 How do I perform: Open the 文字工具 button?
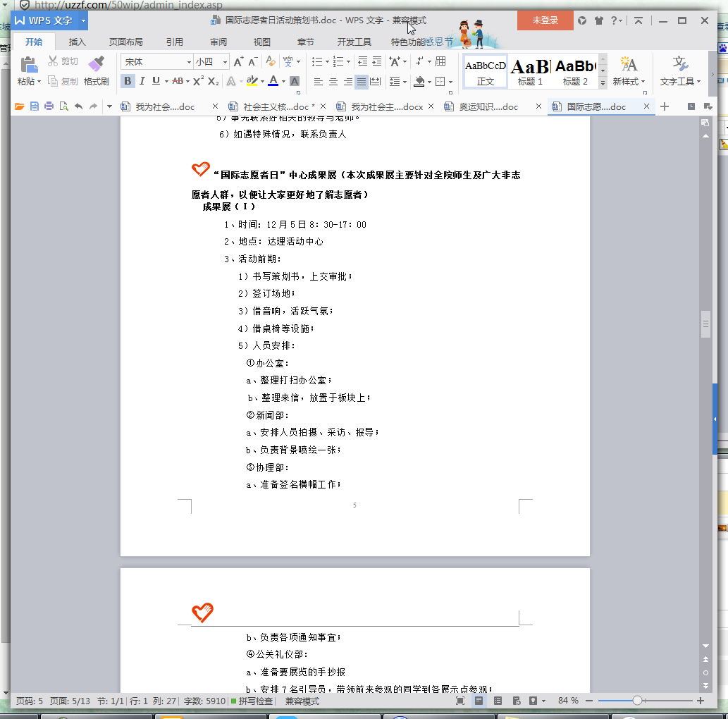[x=680, y=71]
